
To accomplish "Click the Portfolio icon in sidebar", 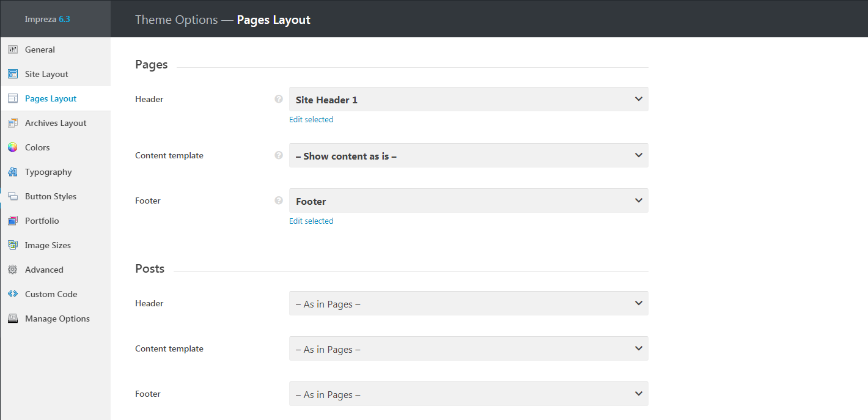I will [13, 221].
